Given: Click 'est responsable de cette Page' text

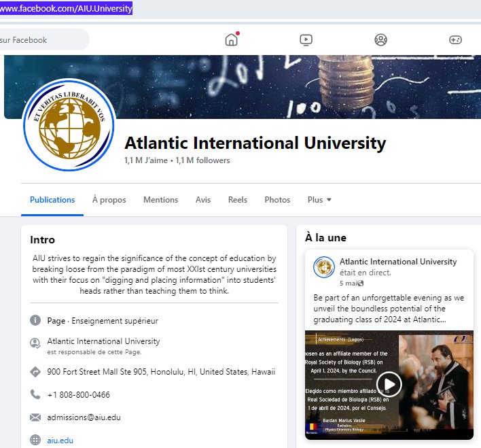Looking at the screenshot, I should pos(94,352).
